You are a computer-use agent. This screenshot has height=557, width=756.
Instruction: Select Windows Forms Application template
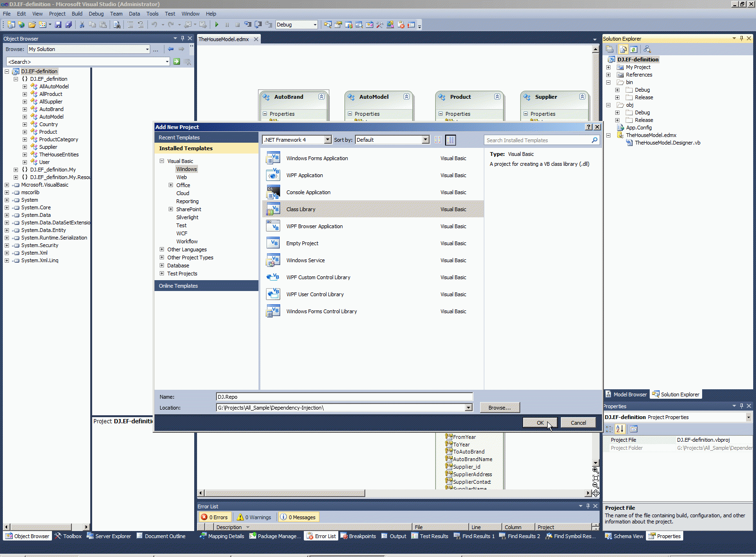click(x=373, y=158)
